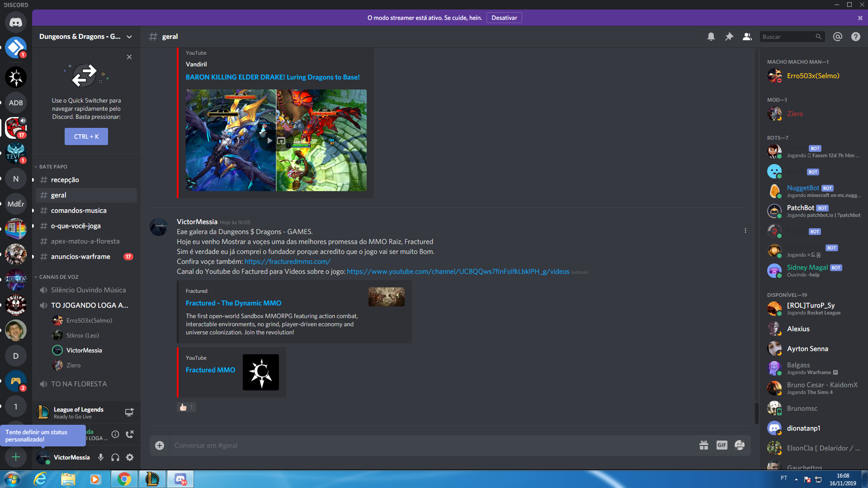Open mentions inbox icon

pos(838,37)
